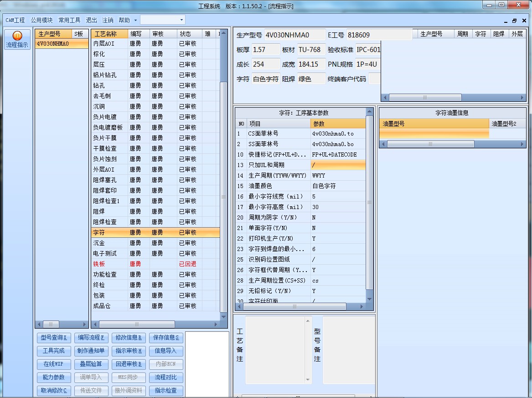Click scroll-up arrow of parameter table
The width and height of the screenshot is (532, 398).
[x=369, y=111]
